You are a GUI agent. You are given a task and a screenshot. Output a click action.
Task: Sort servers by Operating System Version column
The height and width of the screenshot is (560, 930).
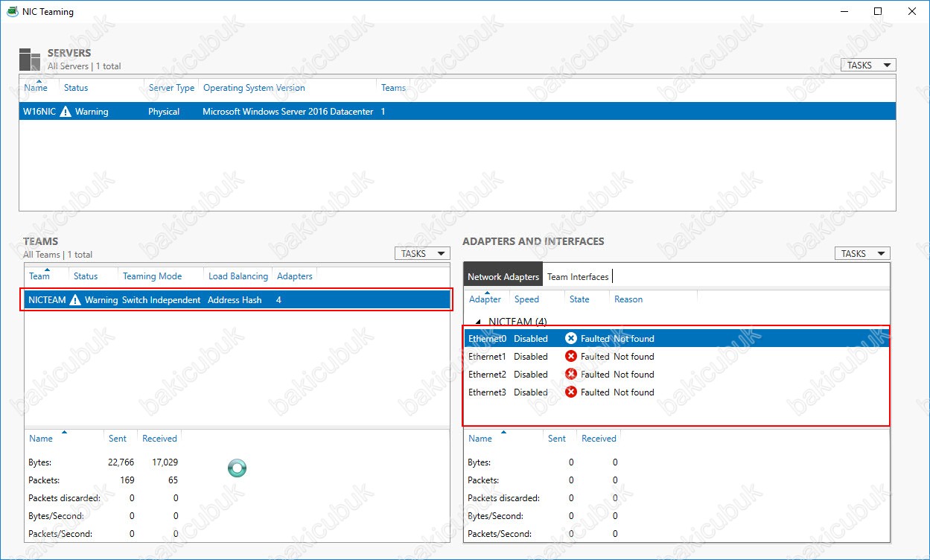pos(254,88)
